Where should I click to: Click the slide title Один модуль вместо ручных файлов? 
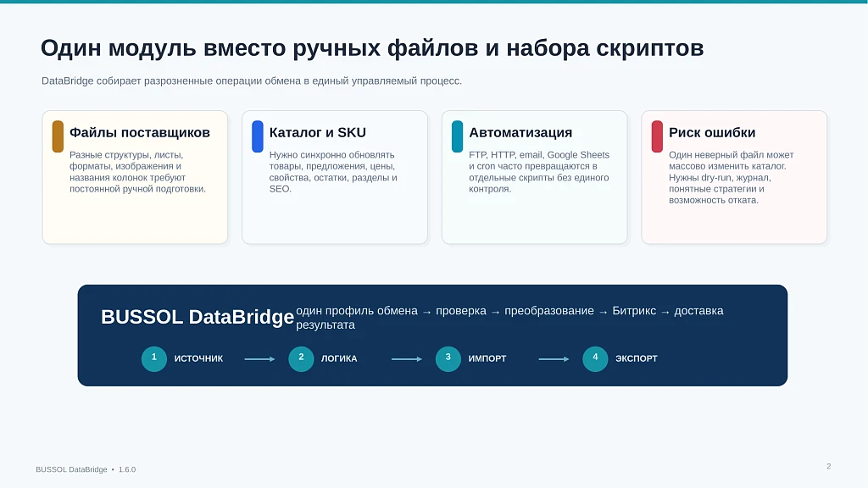pos(372,48)
